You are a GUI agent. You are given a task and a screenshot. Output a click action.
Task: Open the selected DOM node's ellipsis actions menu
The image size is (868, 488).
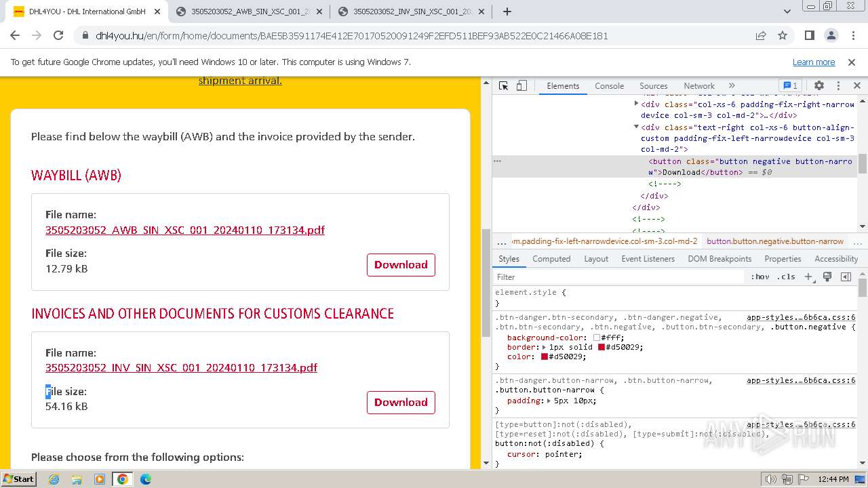tap(498, 161)
